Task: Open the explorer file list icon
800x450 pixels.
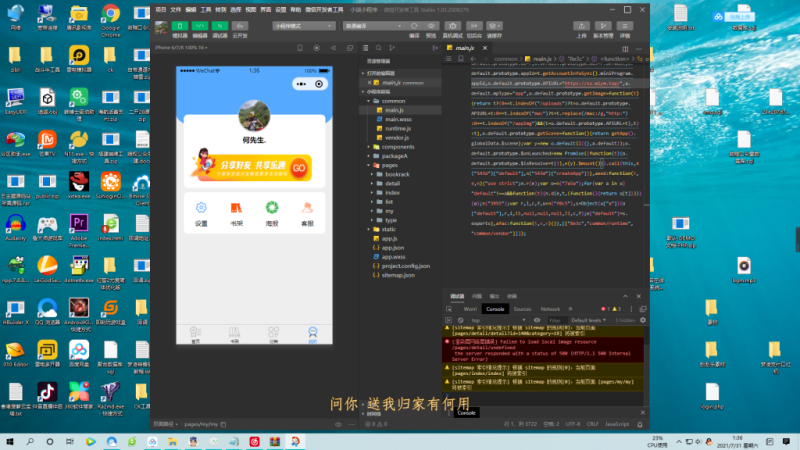Action: pyautogui.click(x=365, y=48)
